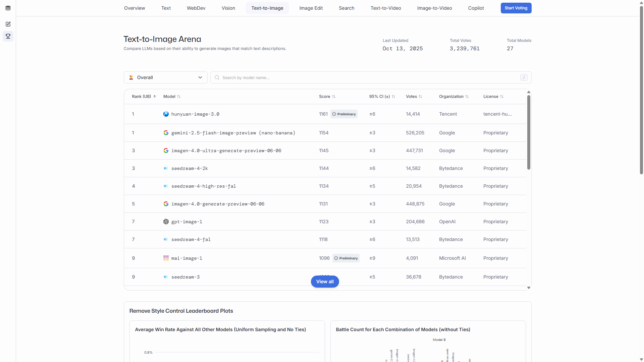Click the Microsoft logo beside mai-image-1
644x362 pixels.
166,258
